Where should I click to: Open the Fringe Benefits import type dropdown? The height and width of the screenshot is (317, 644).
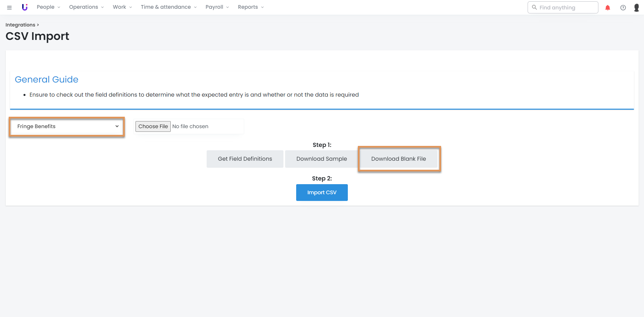(67, 126)
